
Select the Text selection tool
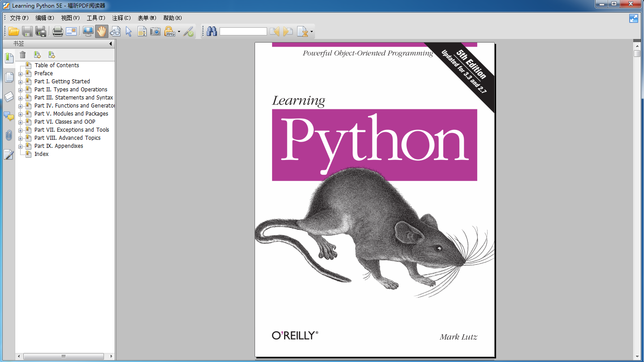click(142, 31)
